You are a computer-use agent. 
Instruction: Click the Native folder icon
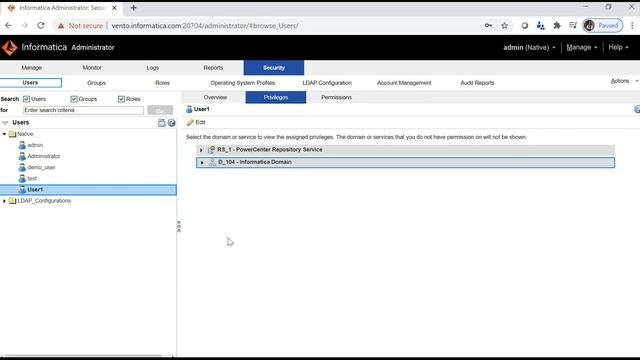click(13, 134)
